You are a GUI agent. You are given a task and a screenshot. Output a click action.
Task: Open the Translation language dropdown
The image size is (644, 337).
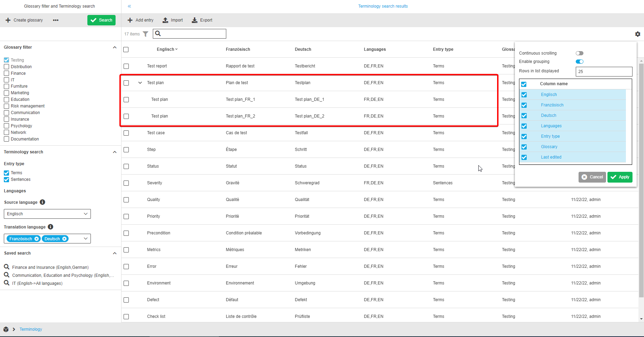[x=86, y=238]
